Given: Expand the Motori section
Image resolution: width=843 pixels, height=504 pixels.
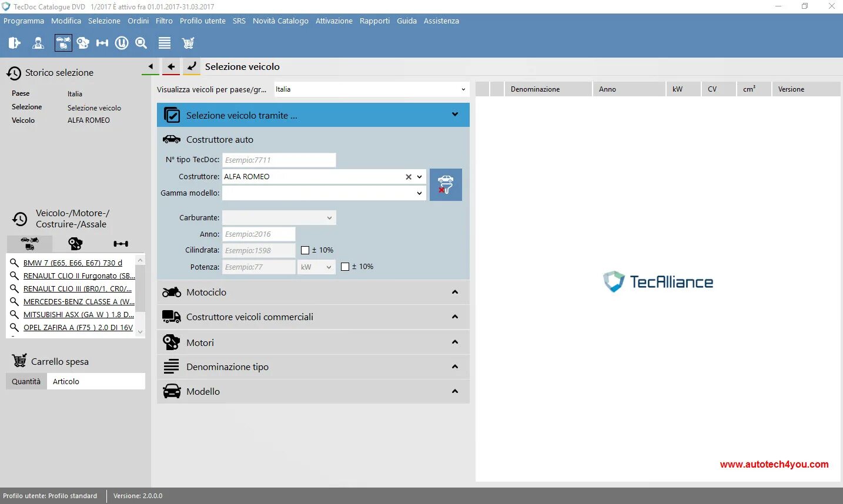Looking at the screenshot, I should click(454, 342).
